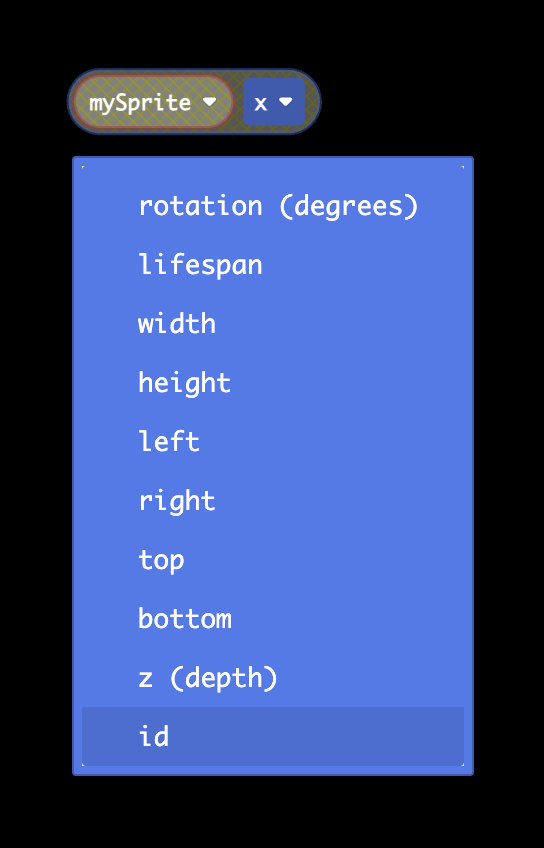Choose the lifespan property option
Image resolution: width=544 pixels, height=848 pixels.
[x=273, y=264]
